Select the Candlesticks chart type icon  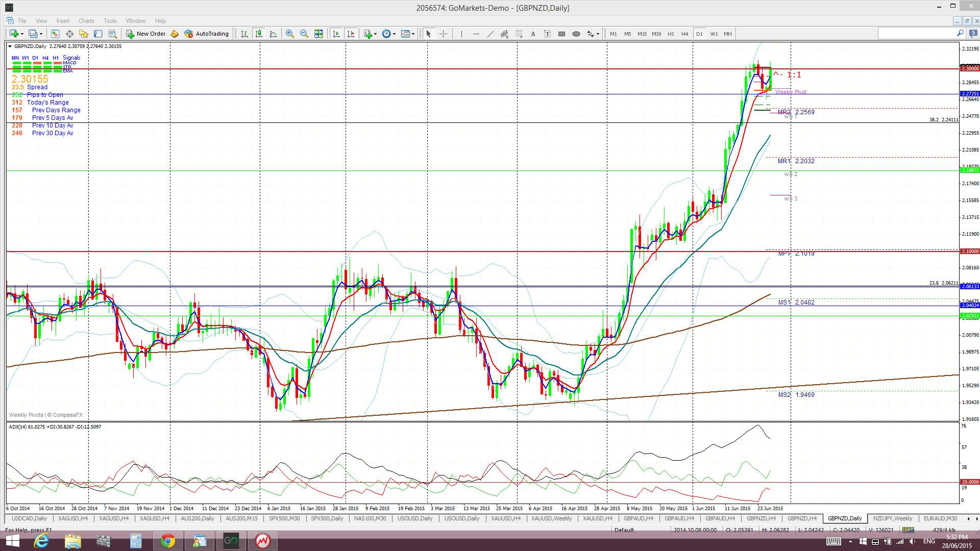pyautogui.click(x=259, y=34)
